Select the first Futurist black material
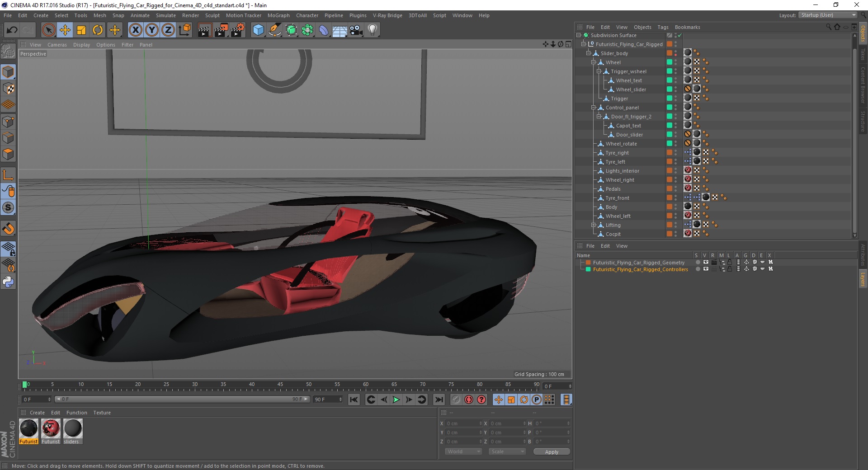This screenshot has width=868, height=470. click(x=28, y=432)
